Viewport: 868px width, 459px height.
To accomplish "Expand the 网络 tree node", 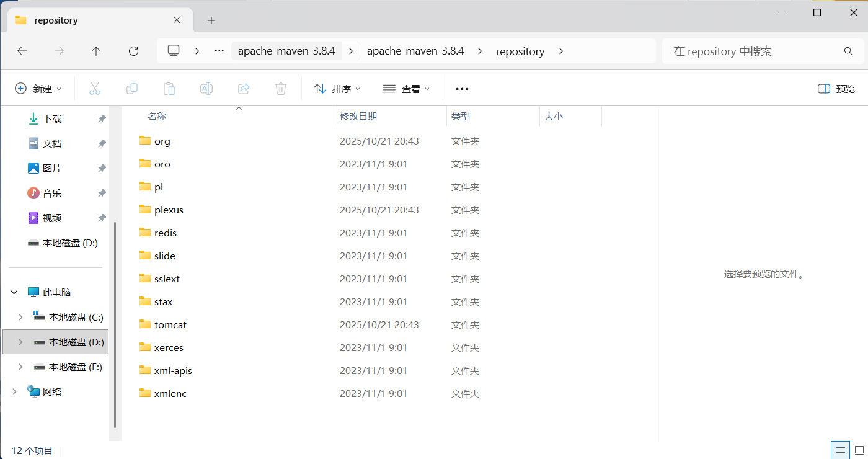I will pos(14,391).
